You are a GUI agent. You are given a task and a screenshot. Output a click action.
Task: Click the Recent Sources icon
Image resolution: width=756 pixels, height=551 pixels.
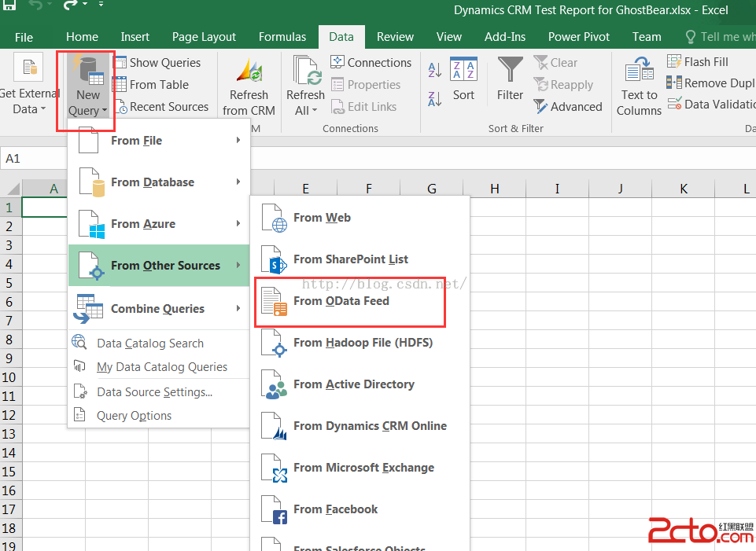[x=120, y=106]
